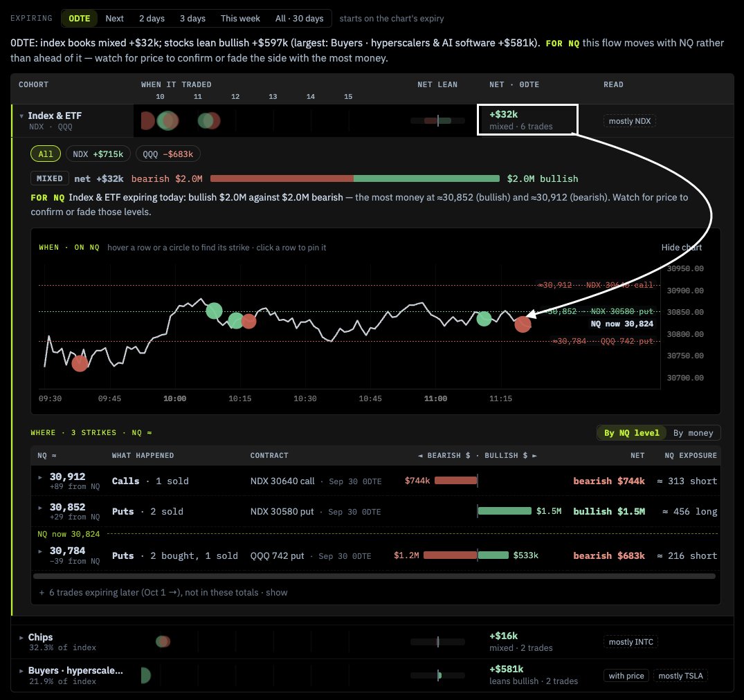Click the ≈30,912 NDX 30640 call chart label

(x=595, y=285)
